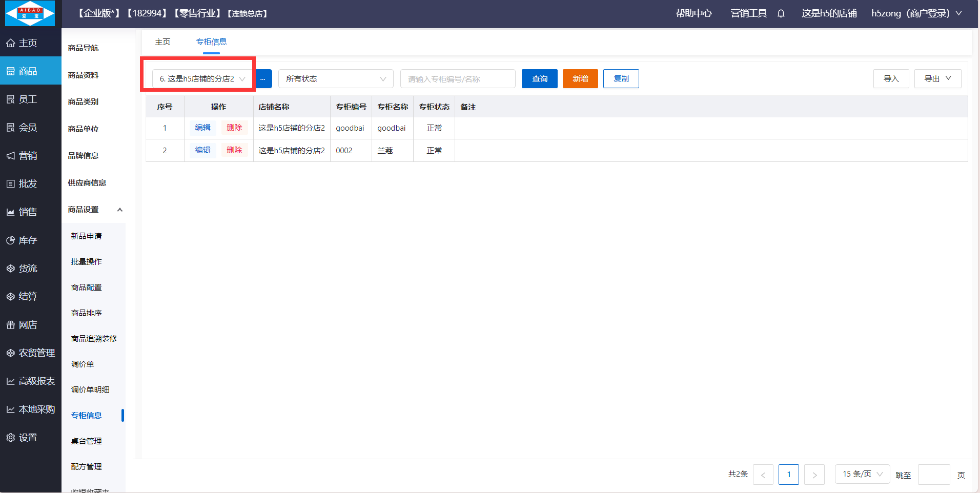This screenshot has width=980, height=493.
Task: Select page 1 in pagination
Action: tap(789, 475)
